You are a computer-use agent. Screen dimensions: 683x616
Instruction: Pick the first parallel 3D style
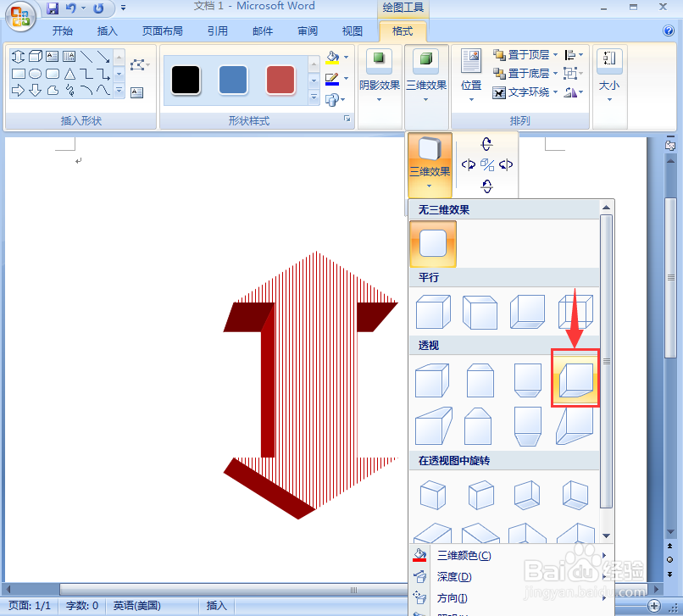(x=433, y=312)
